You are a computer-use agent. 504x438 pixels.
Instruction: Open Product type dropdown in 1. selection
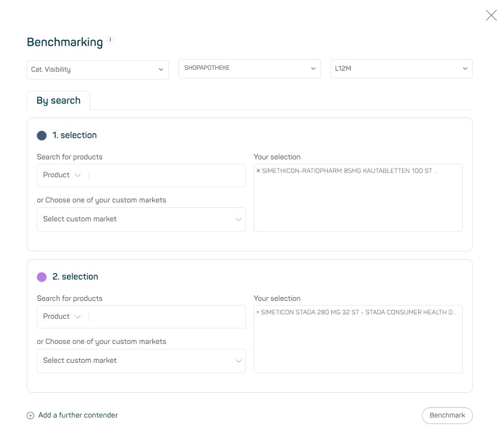point(62,175)
